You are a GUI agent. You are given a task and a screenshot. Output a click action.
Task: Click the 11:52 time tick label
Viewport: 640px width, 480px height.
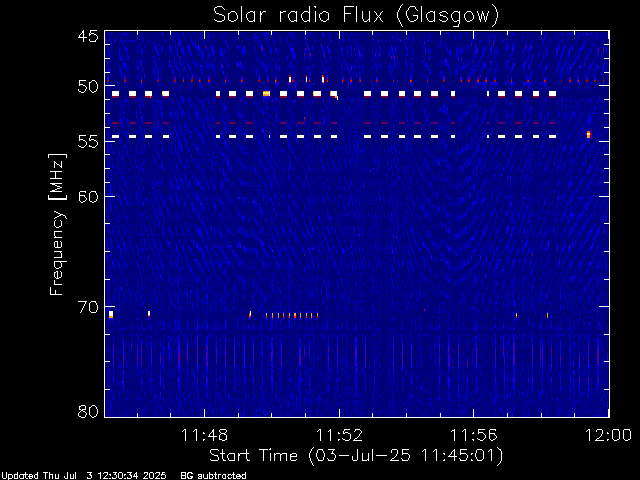[x=339, y=435]
